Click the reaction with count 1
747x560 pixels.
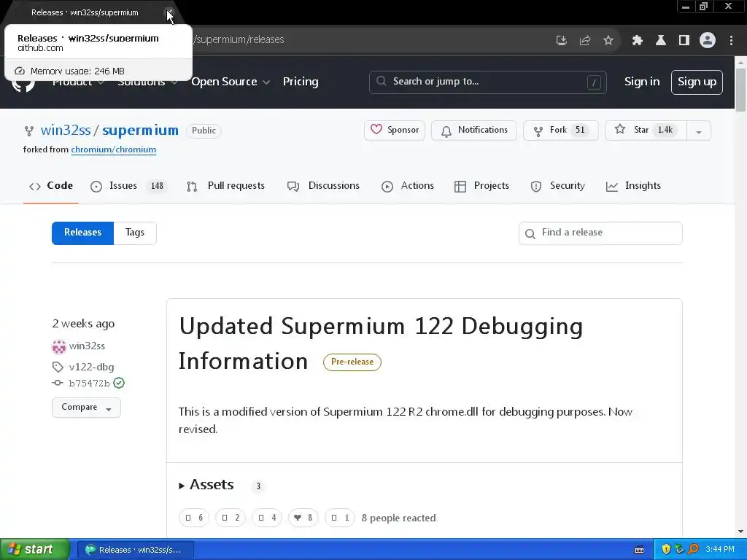[340, 518]
